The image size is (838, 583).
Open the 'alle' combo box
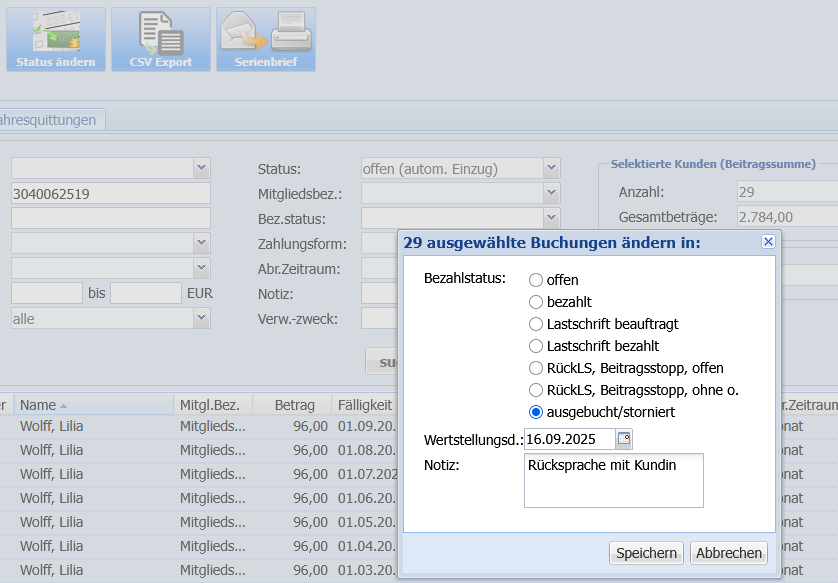201,318
